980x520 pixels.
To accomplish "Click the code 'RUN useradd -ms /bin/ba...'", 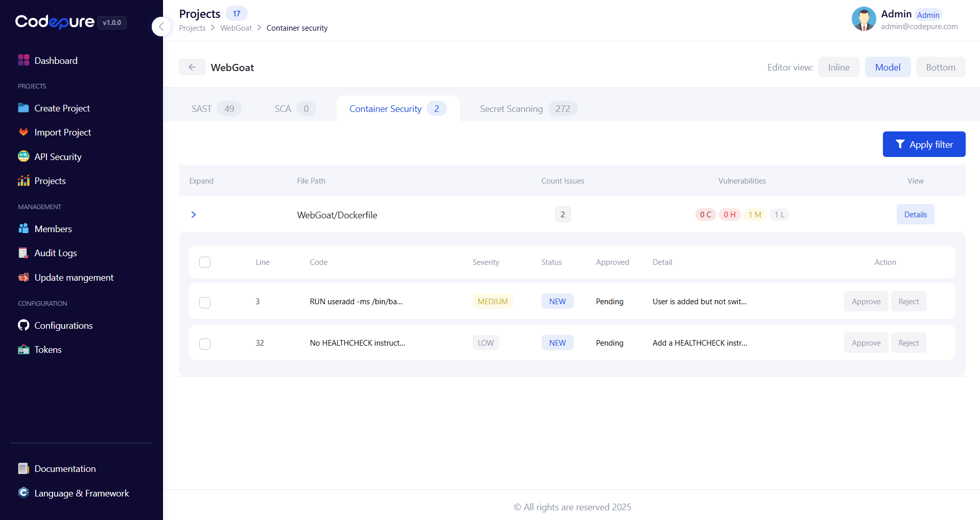I will [356, 301].
